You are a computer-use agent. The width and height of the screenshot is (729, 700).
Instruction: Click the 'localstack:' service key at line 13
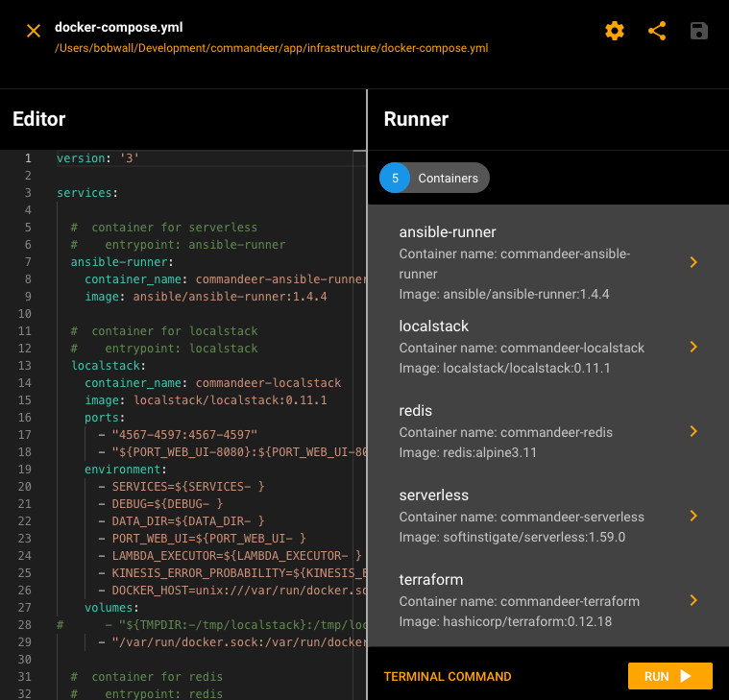point(108,365)
